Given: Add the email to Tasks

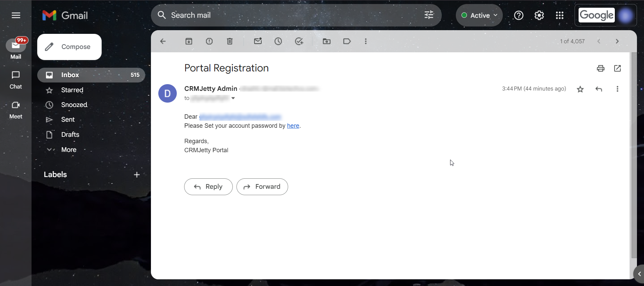Looking at the screenshot, I should click(x=299, y=41).
